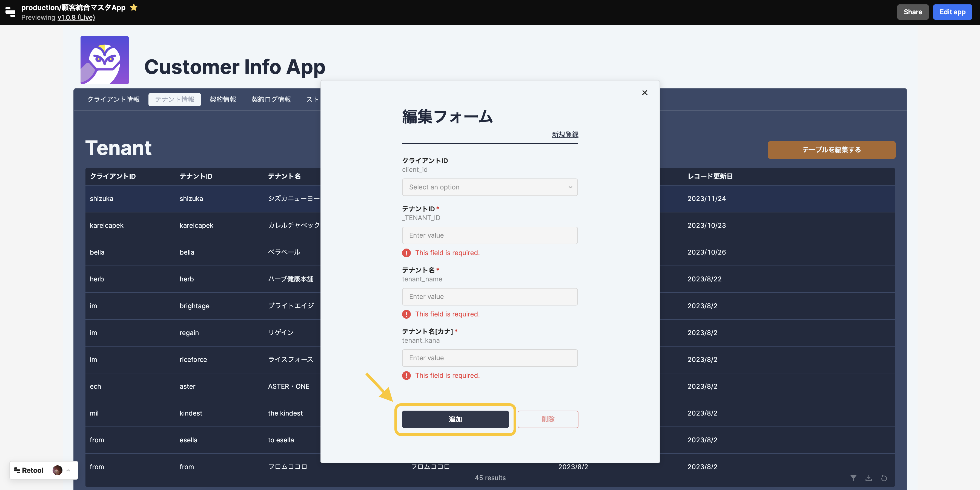Expand the Retool badge chevron
Screen dimensions: 980x490
(68, 470)
